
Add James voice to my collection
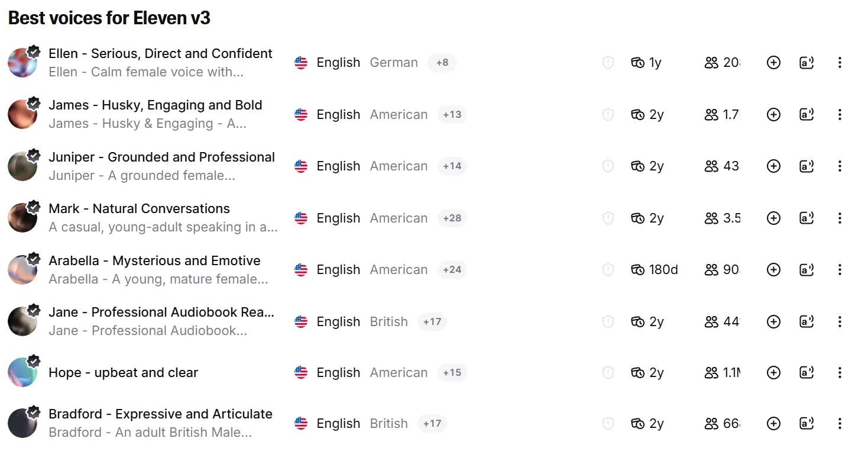click(x=773, y=115)
